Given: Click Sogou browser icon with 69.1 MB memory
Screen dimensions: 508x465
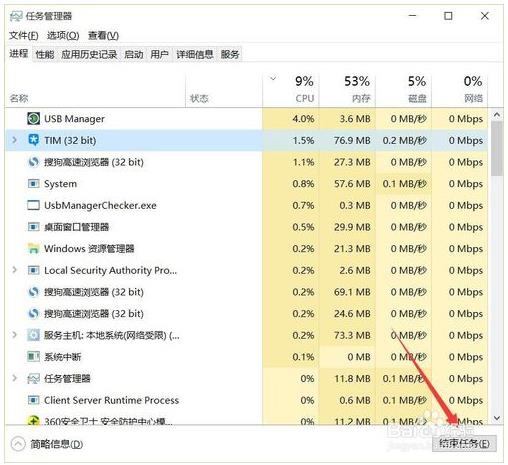Looking at the screenshot, I should coord(33,292).
